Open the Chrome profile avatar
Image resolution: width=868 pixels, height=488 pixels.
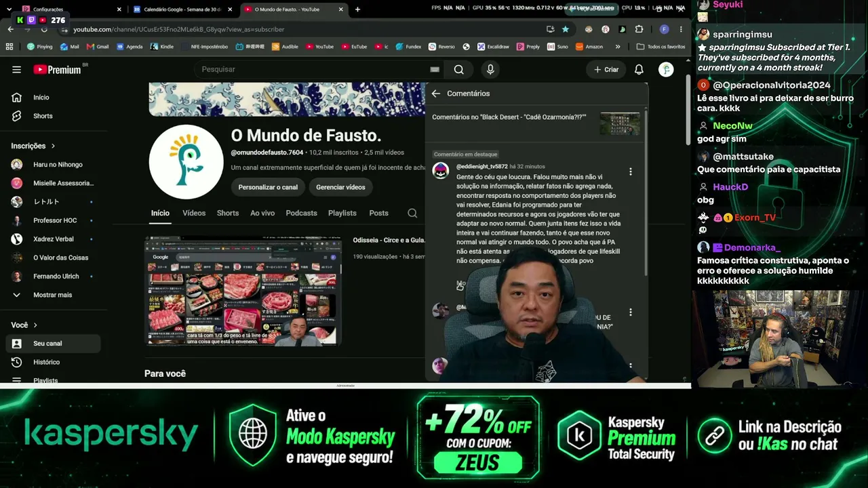pyautogui.click(x=665, y=29)
